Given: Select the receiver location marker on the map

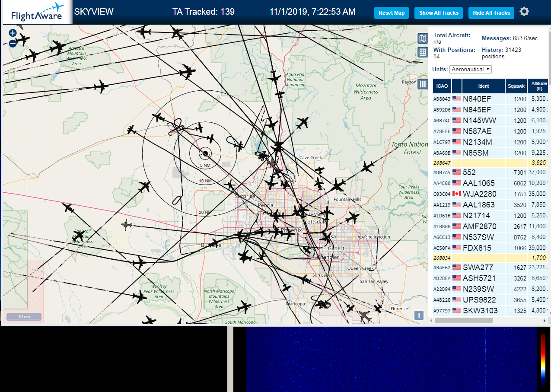Looking at the screenshot, I should click(x=206, y=153).
